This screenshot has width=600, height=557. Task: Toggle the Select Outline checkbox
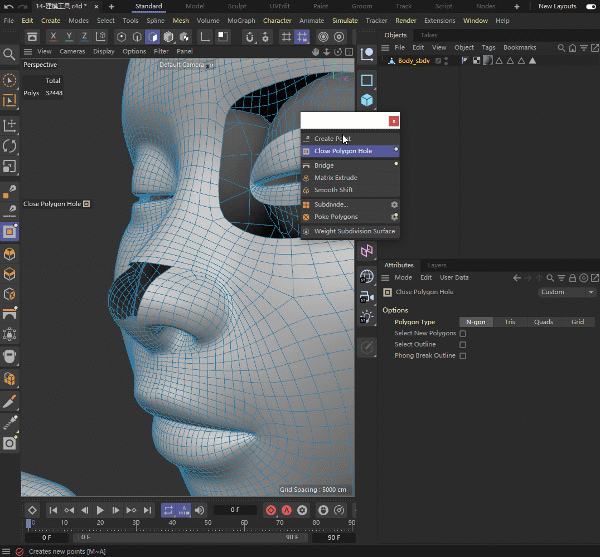point(462,344)
